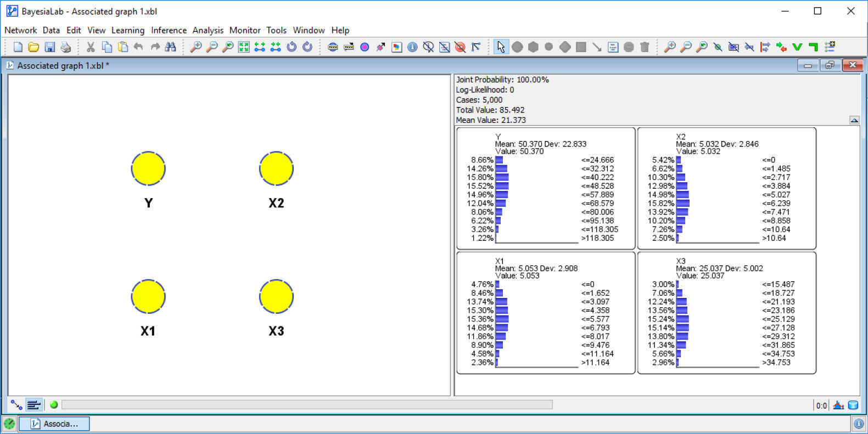Select the arrow selection mode tool
This screenshot has height=434, width=868.
[x=500, y=47]
